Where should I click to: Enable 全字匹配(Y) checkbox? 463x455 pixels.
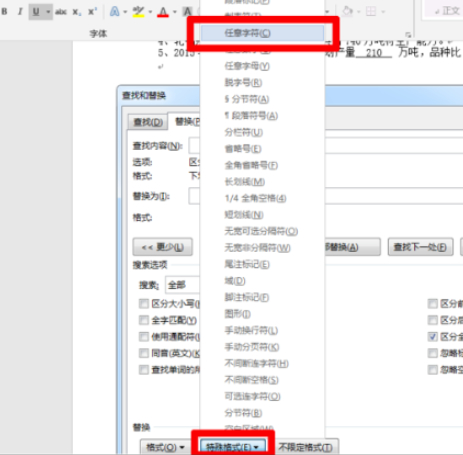(x=144, y=320)
